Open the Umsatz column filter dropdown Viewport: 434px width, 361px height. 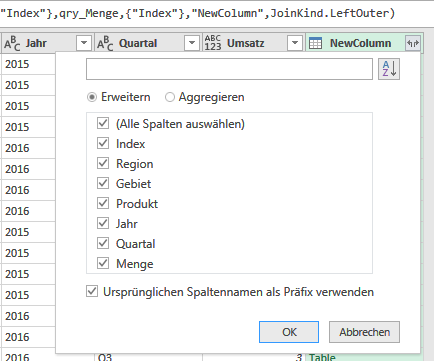pos(295,43)
